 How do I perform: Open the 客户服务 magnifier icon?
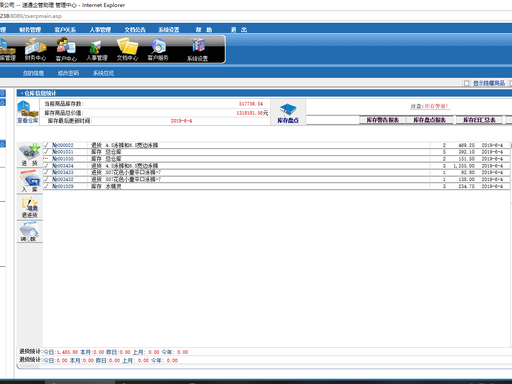[x=158, y=49]
